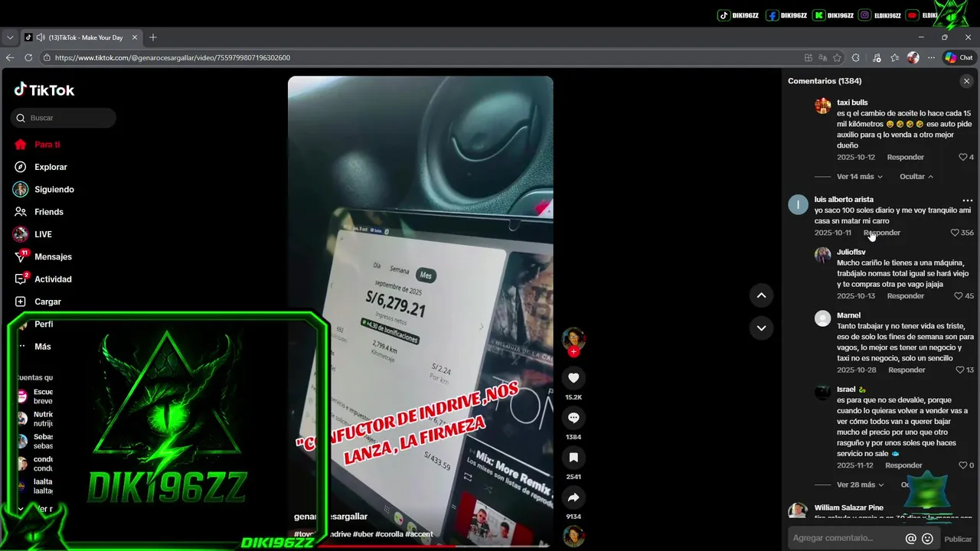Viewport: 980px width, 551px height.
Task: Open the Copilot Chat button
Action: pyautogui.click(x=958, y=57)
